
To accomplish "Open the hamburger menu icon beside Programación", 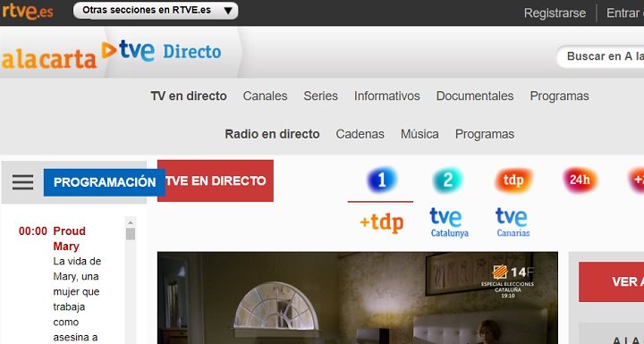I will 23,182.
